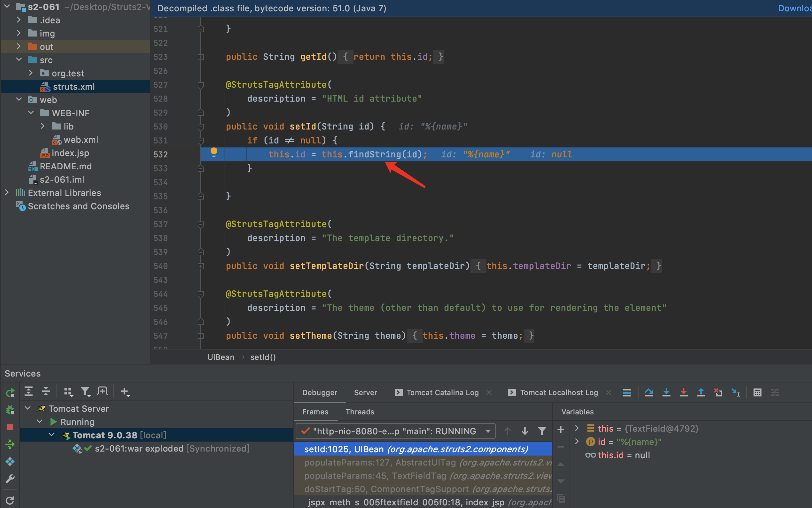Open the wrench settings icon in Services
This screenshot has width=812, height=508.
click(x=10, y=479)
